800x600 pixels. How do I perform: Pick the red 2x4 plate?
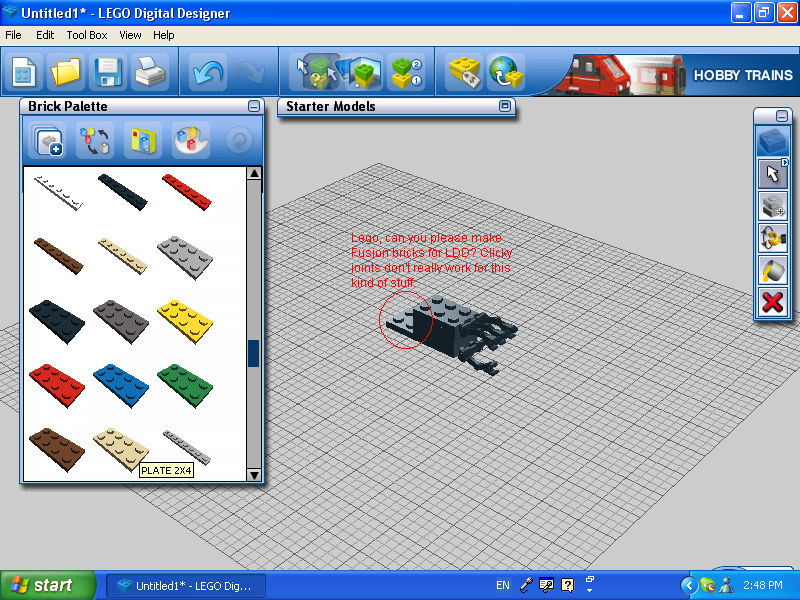click(57, 385)
